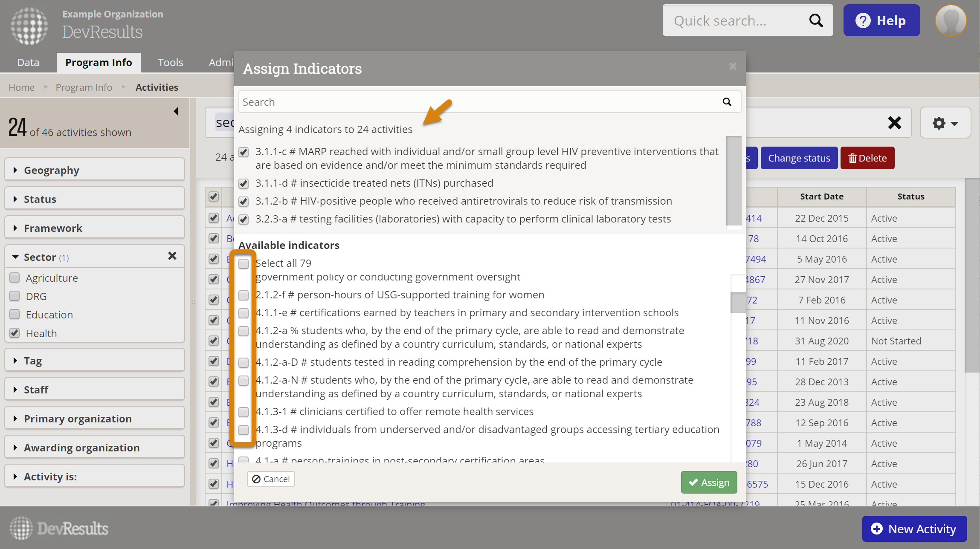Click the Assign Indicators search magnifier icon

727,102
